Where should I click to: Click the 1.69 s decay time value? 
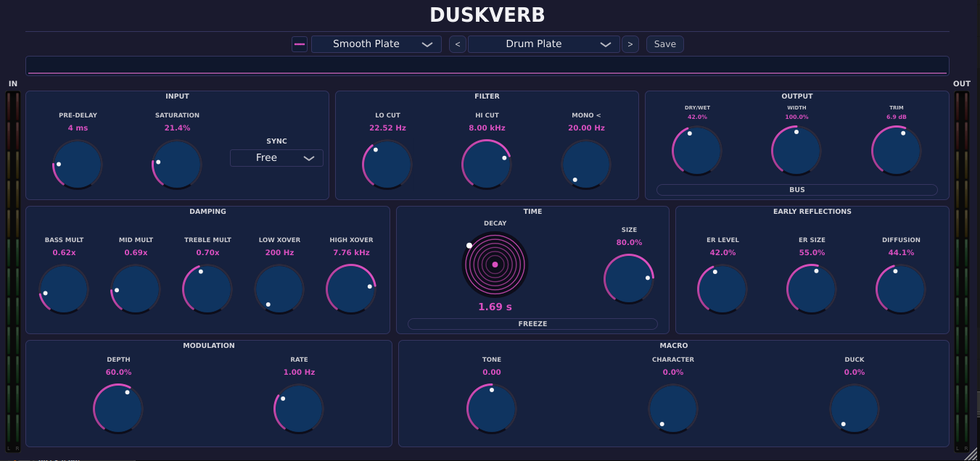[x=495, y=307]
